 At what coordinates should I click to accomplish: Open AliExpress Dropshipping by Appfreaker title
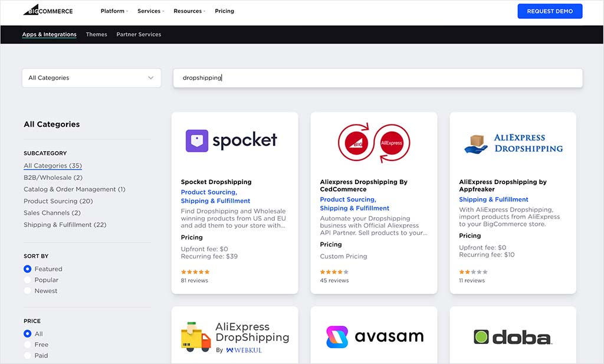click(x=503, y=185)
